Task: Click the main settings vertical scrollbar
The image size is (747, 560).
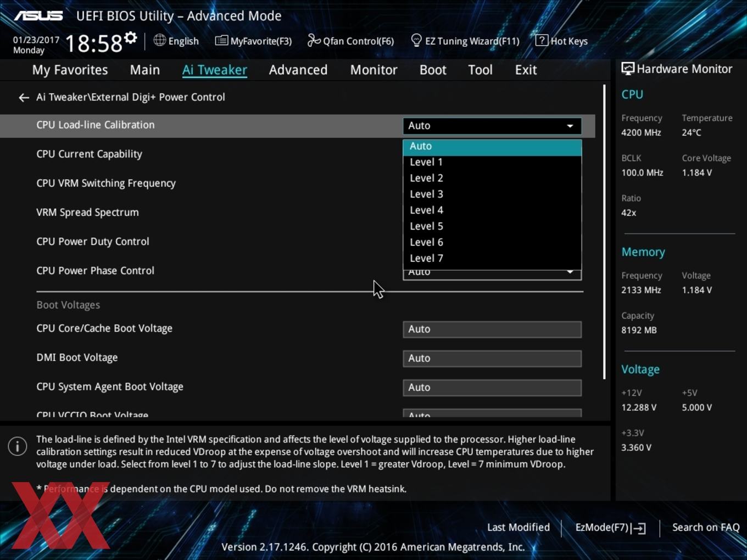Action: (604, 232)
